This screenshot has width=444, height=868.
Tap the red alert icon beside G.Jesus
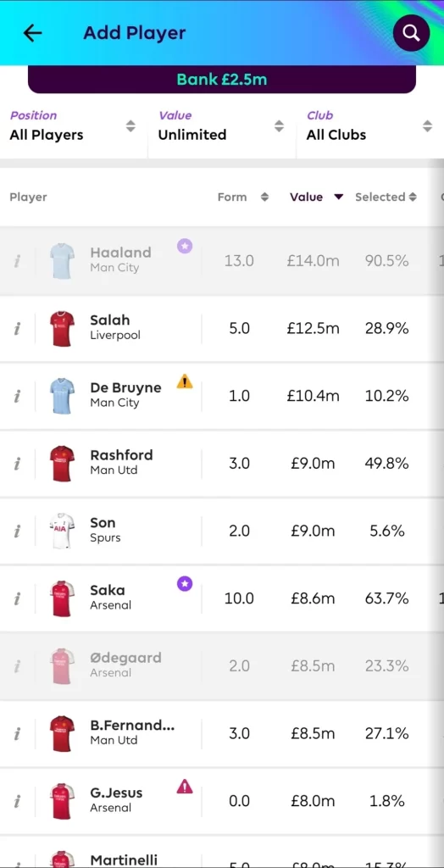pyautogui.click(x=185, y=786)
